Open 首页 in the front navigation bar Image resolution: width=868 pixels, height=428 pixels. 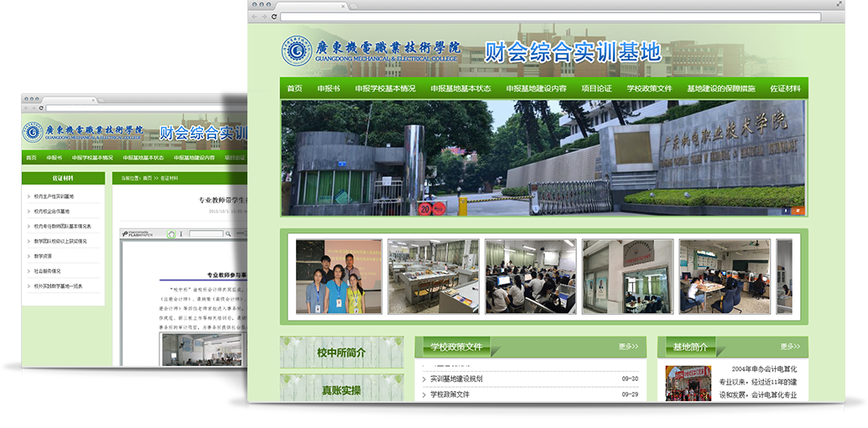tap(294, 88)
